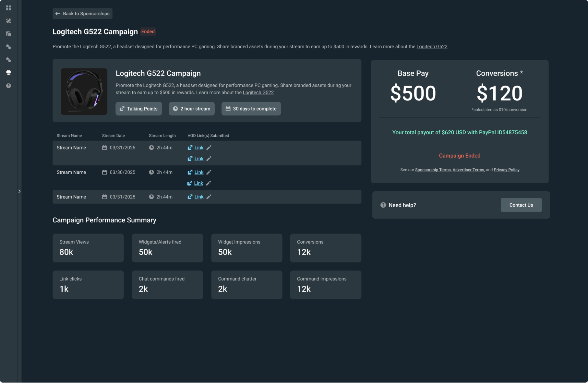Open first VOD Link in the topmost stream row
588x383 pixels.
click(x=199, y=148)
